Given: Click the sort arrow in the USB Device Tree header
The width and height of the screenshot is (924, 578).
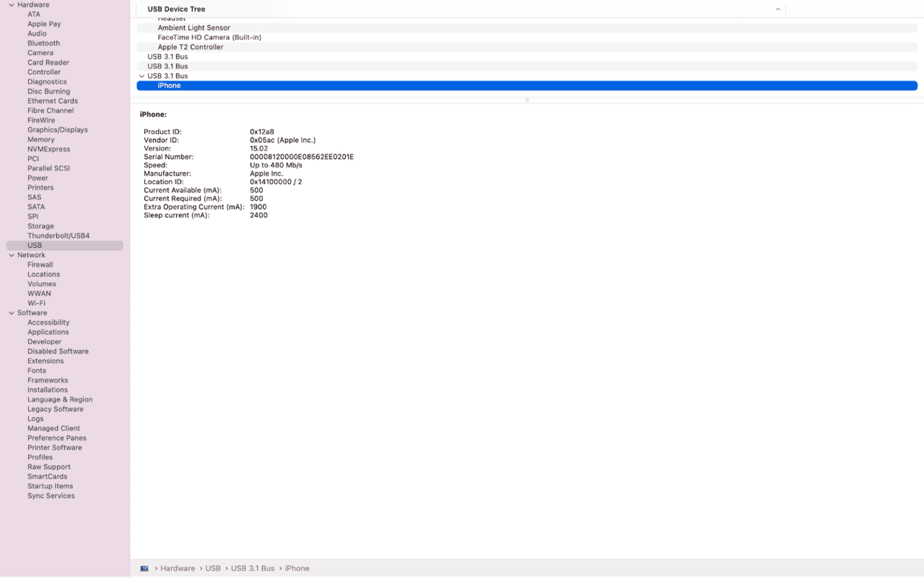Looking at the screenshot, I should [777, 9].
